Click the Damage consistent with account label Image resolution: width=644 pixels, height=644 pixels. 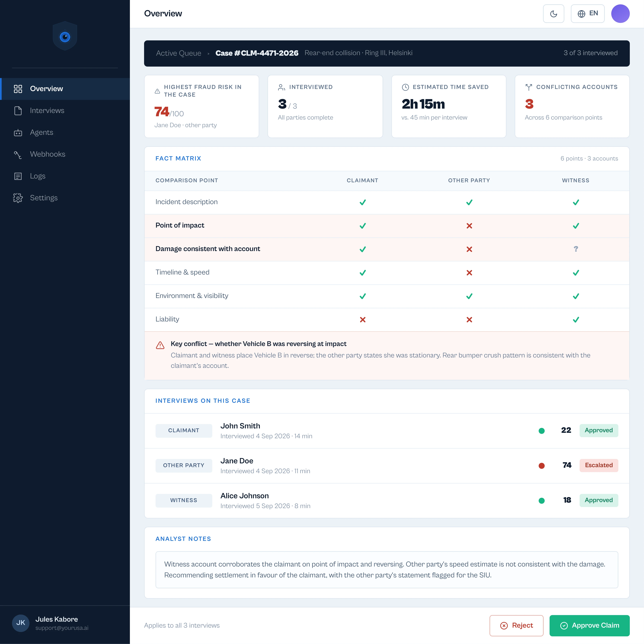pyautogui.click(x=208, y=249)
